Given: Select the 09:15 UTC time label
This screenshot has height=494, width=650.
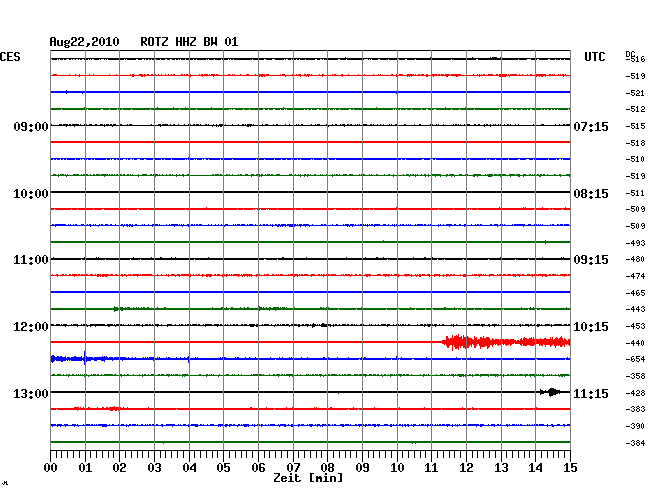Looking at the screenshot, I should pyautogui.click(x=591, y=260).
